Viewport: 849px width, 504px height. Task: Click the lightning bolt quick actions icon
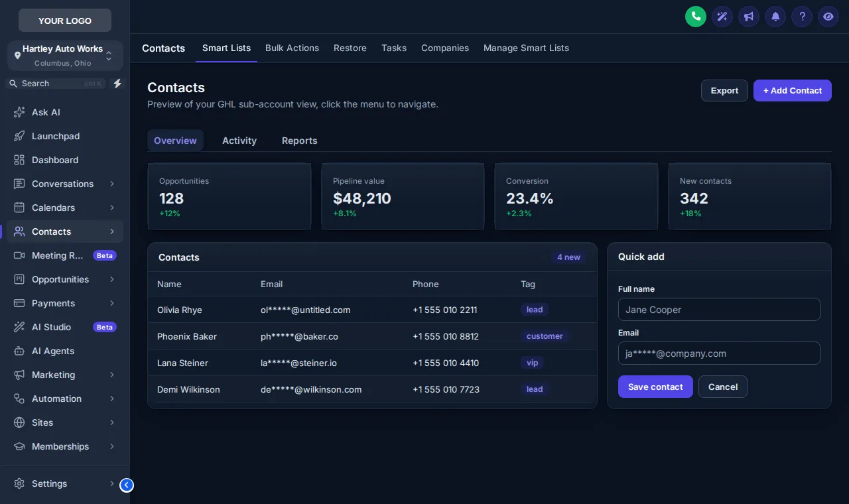click(117, 84)
